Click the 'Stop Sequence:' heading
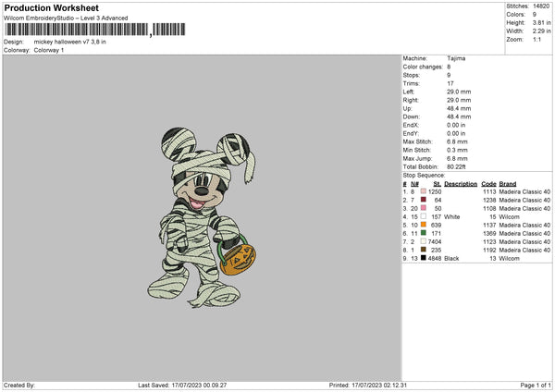This screenshot has width=555, height=392. (x=424, y=175)
